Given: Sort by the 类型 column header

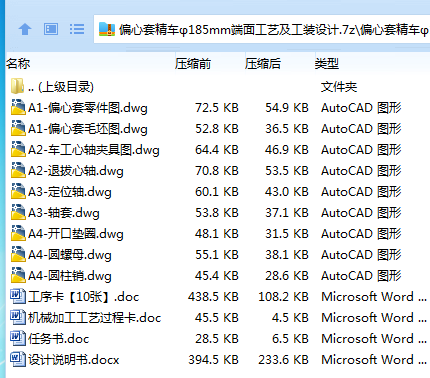Looking at the screenshot, I should tap(327, 63).
